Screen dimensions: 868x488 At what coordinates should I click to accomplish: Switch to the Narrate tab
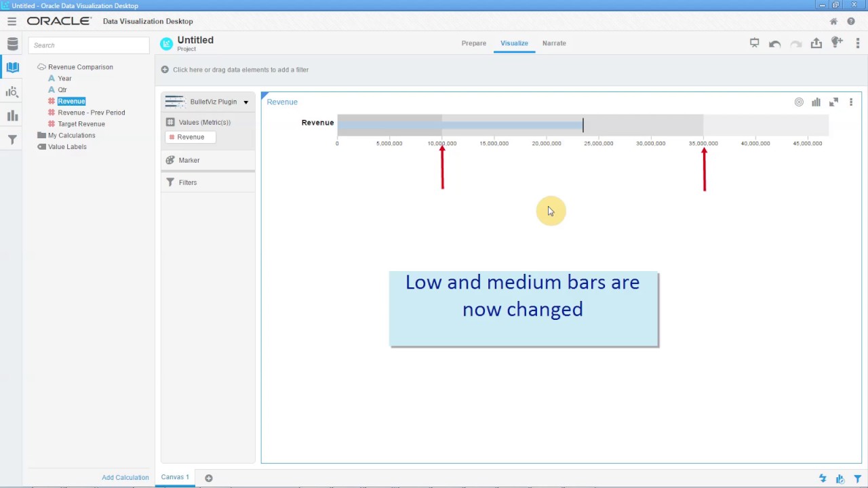554,43
